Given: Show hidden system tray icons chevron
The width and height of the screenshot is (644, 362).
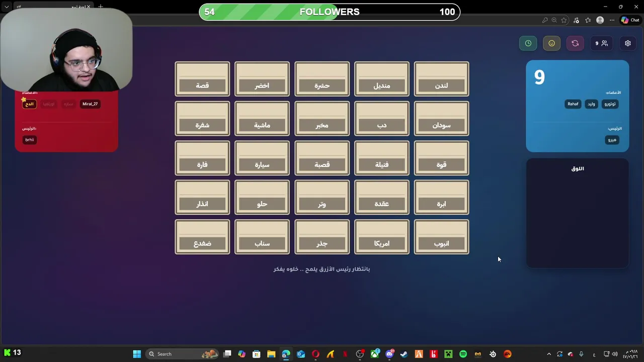Looking at the screenshot, I should [549, 354].
